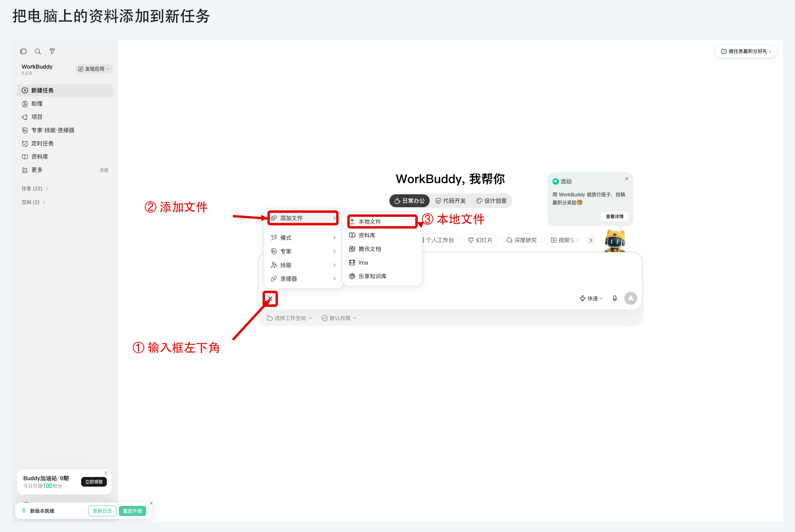Click 立即领取 button
Viewport: 795px width, 532px height.
[94, 482]
